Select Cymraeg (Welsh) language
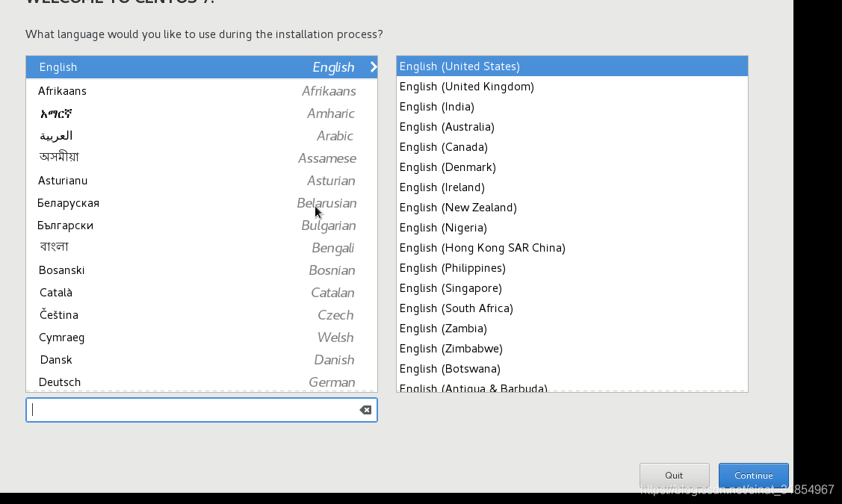Screen dimensions: 842x504 click(x=202, y=337)
